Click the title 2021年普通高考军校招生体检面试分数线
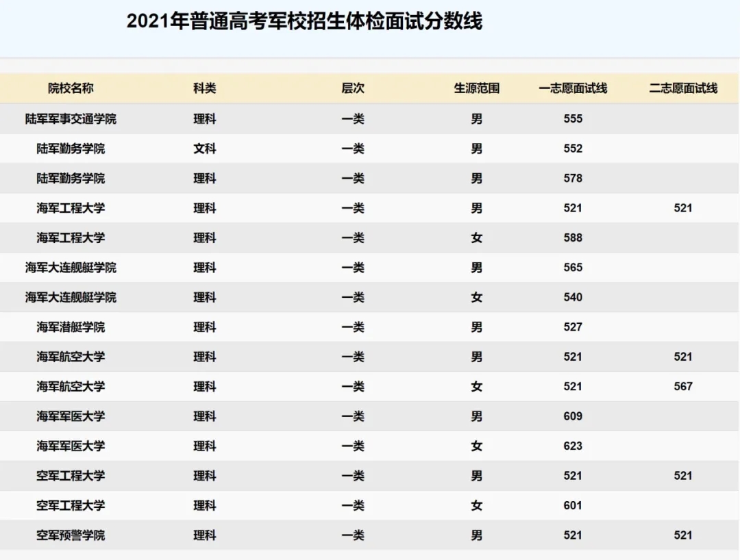Image resolution: width=740 pixels, height=560 pixels. click(304, 22)
